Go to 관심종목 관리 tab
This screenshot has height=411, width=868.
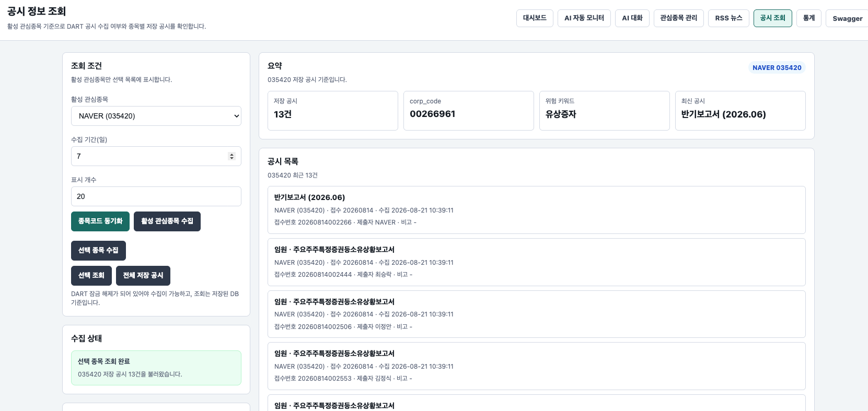(x=679, y=18)
